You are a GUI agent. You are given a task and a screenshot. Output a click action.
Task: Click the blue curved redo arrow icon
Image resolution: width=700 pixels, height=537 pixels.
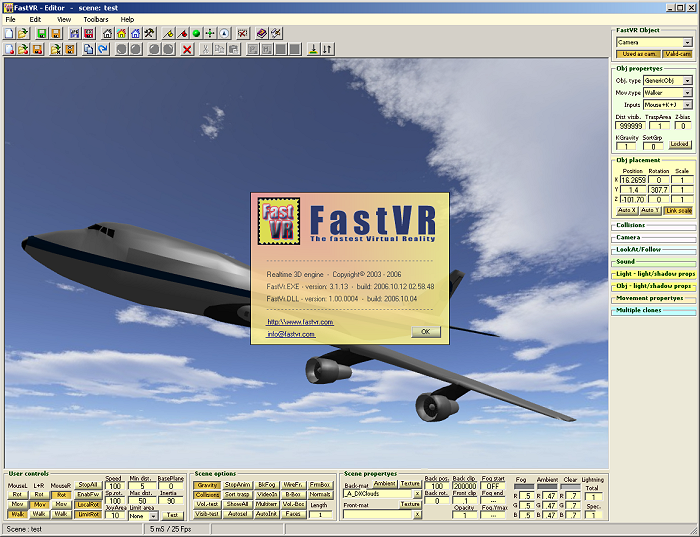103,49
